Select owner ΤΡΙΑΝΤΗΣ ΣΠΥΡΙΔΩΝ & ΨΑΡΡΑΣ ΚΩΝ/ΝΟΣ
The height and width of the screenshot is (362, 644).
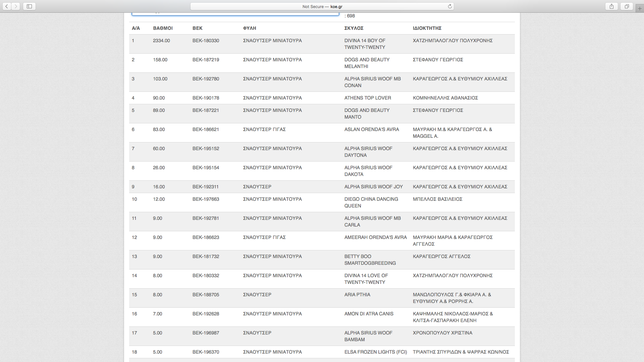click(x=461, y=352)
